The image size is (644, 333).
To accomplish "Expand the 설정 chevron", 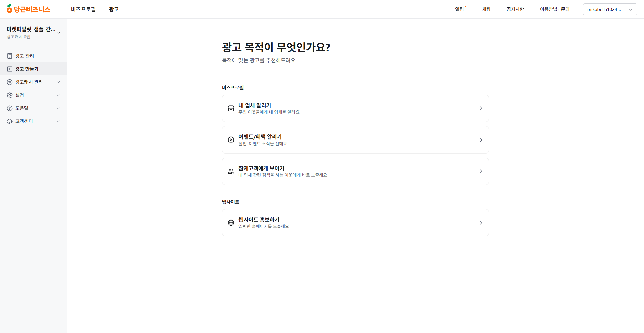I will click(x=58, y=95).
